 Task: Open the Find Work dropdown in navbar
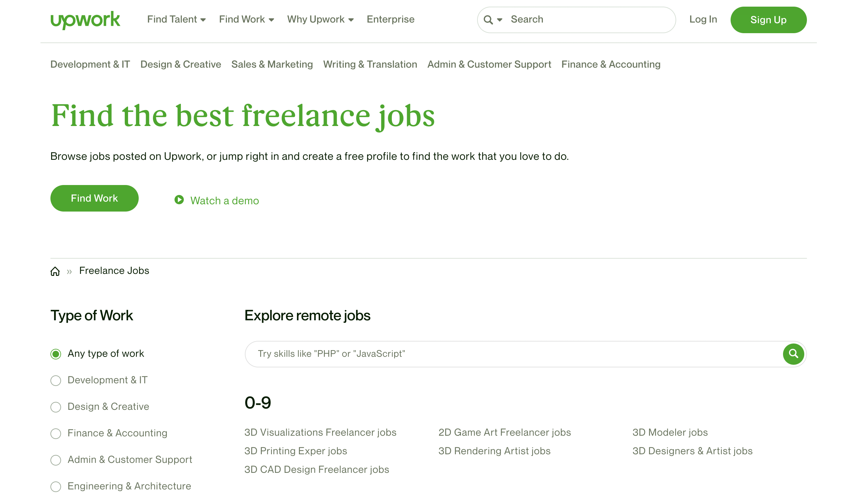point(247,20)
